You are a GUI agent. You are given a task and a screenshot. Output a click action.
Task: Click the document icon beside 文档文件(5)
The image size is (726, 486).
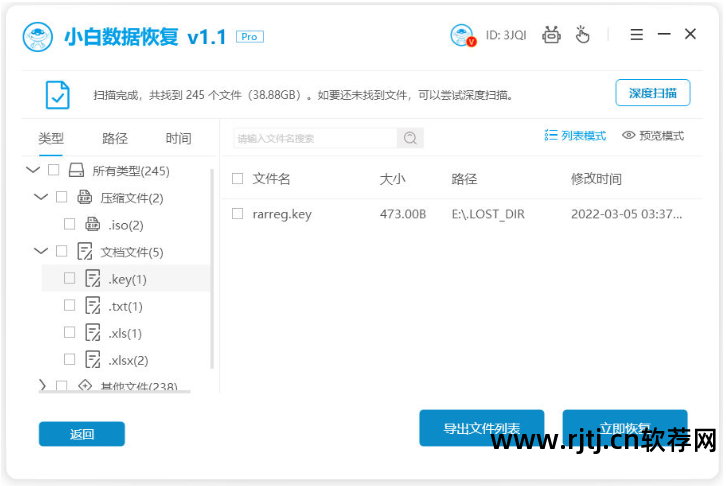tap(85, 251)
